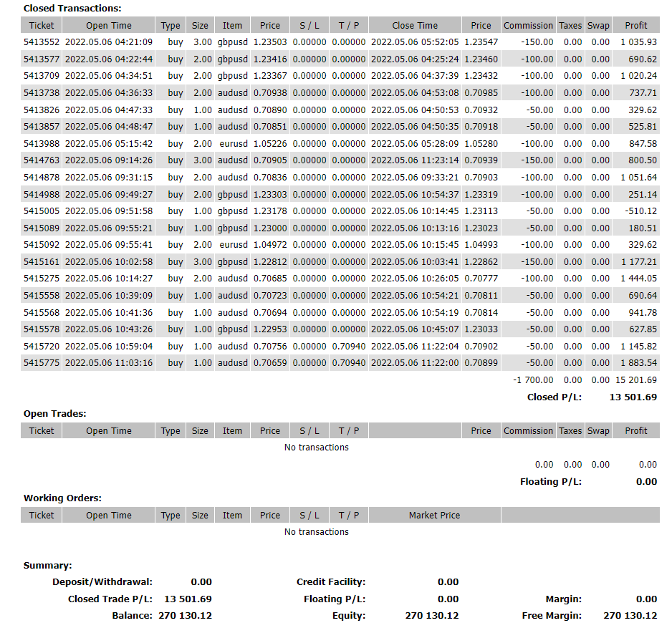Click the total commission -1 700.00
This screenshot has height=628, width=672.
[533, 380]
